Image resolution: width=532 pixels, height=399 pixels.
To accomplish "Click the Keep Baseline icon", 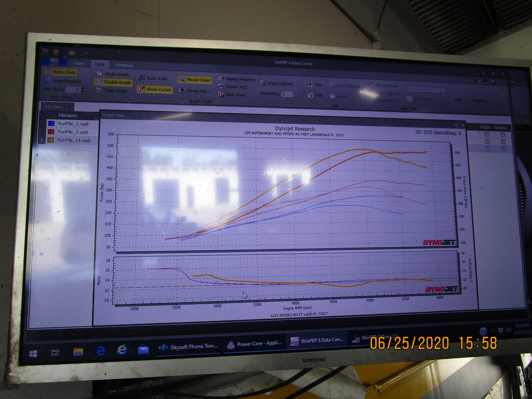I will [x=48, y=80].
